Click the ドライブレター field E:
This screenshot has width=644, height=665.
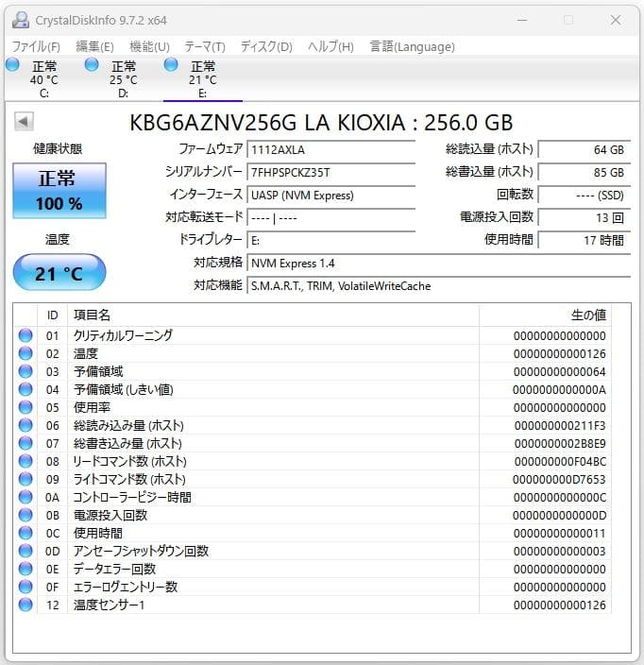tap(330, 241)
